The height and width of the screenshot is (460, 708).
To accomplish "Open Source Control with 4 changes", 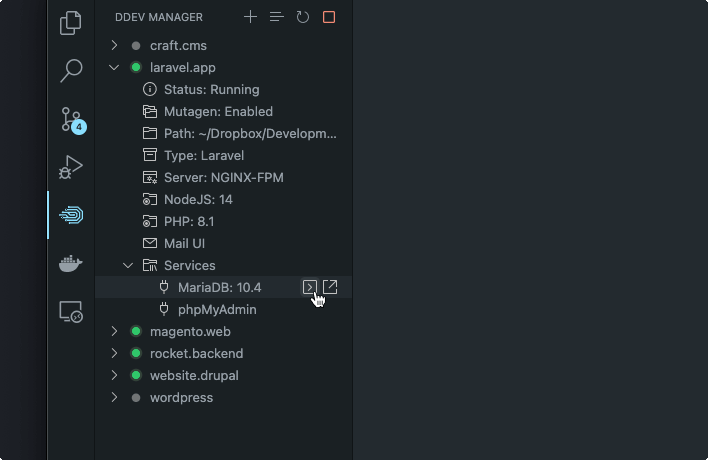I will click(x=71, y=119).
